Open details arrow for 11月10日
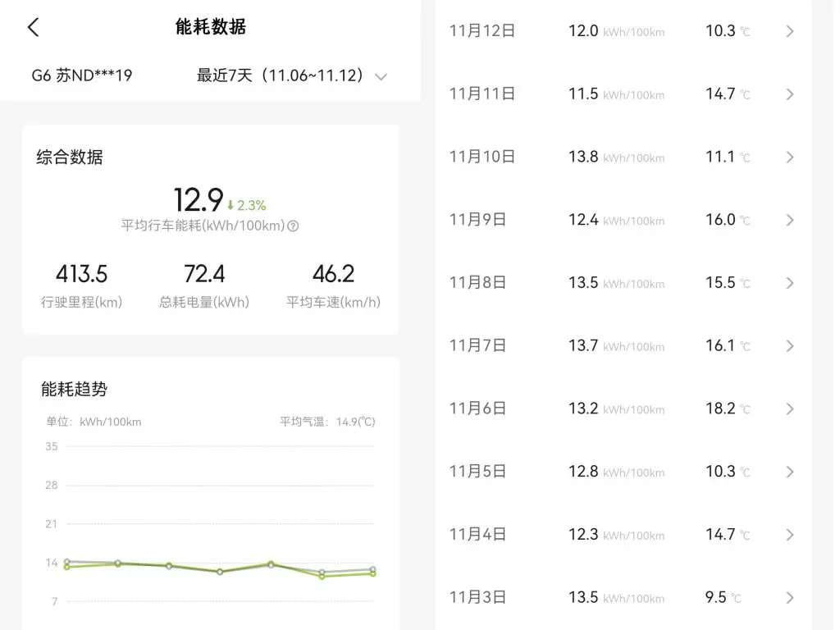Viewport: 840px width, 630px height. tap(790, 157)
